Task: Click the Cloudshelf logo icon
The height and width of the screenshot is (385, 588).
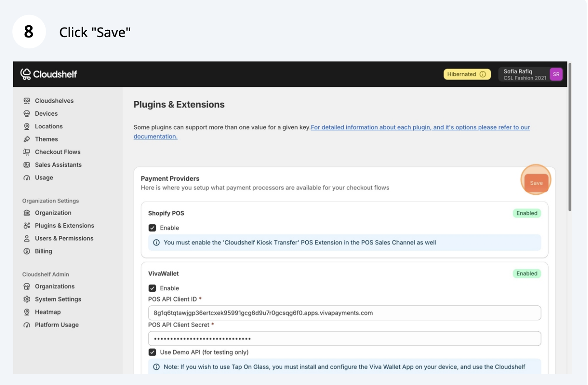Action: 26,74
